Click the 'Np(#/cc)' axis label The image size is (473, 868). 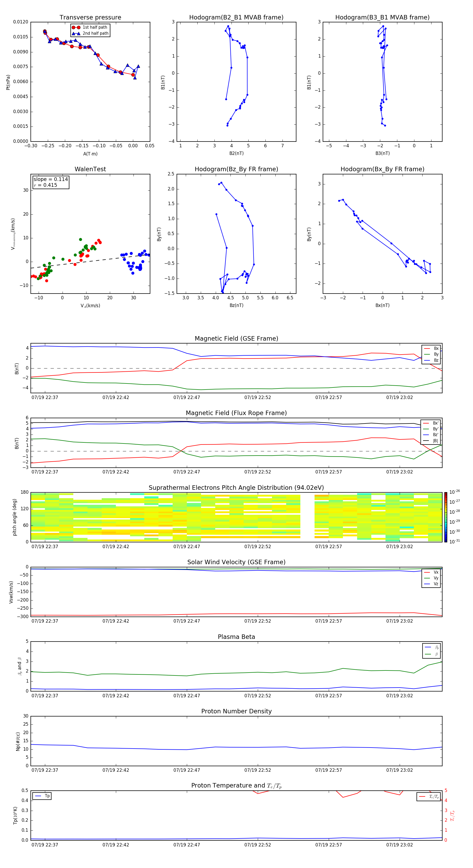[18, 741]
